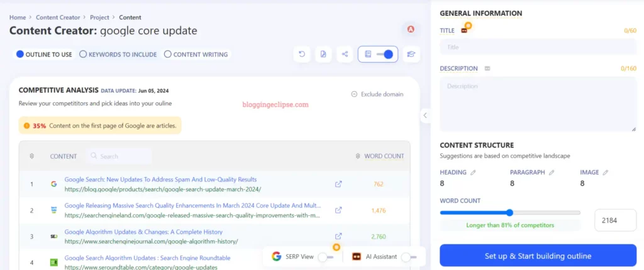Viewport: 644px width, 270px height.
Task: Open external link for searchengineland result
Action: point(338,210)
